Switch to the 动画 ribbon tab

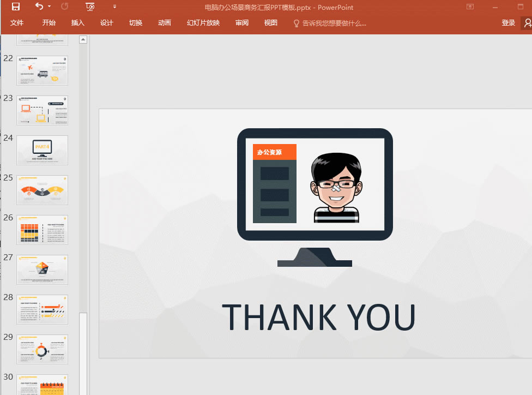coord(164,23)
